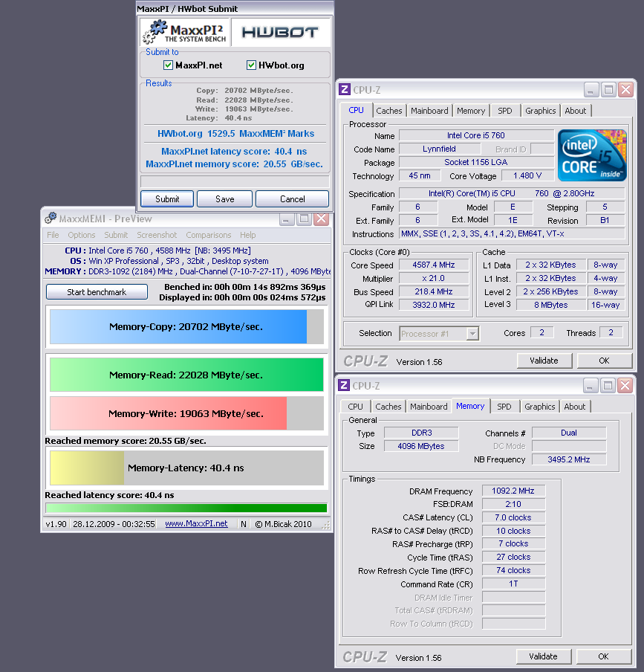Click the 'N' cell in MaxxMEM status bar
644x672 pixels.
pyautogui.click(x=243, y=524)
